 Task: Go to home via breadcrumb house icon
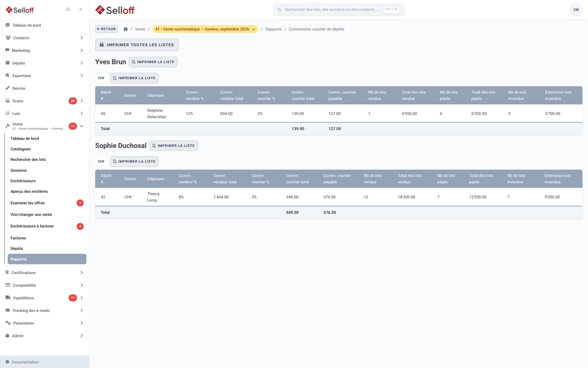(x=125, y=29)
